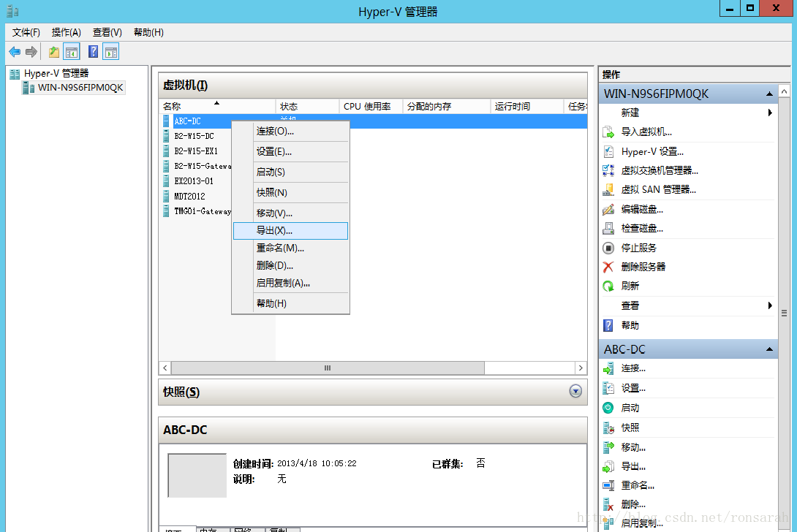
Task: Toggle the console tree pane icon
Action: click(x=72, y=52)
